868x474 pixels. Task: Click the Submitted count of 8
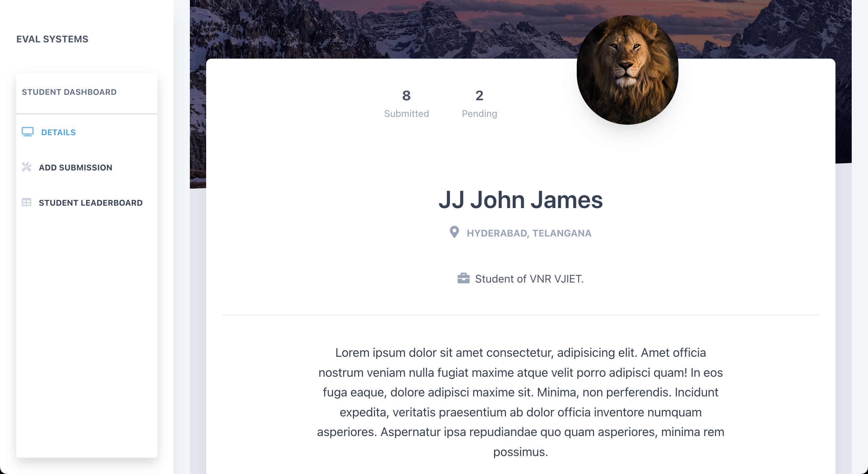pyautogui.click(x=407, y=96)
